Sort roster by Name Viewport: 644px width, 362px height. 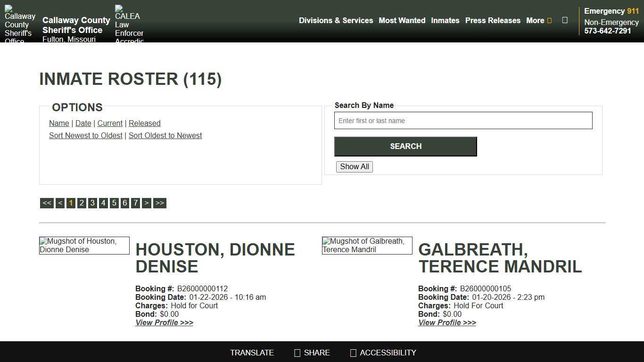59,123
